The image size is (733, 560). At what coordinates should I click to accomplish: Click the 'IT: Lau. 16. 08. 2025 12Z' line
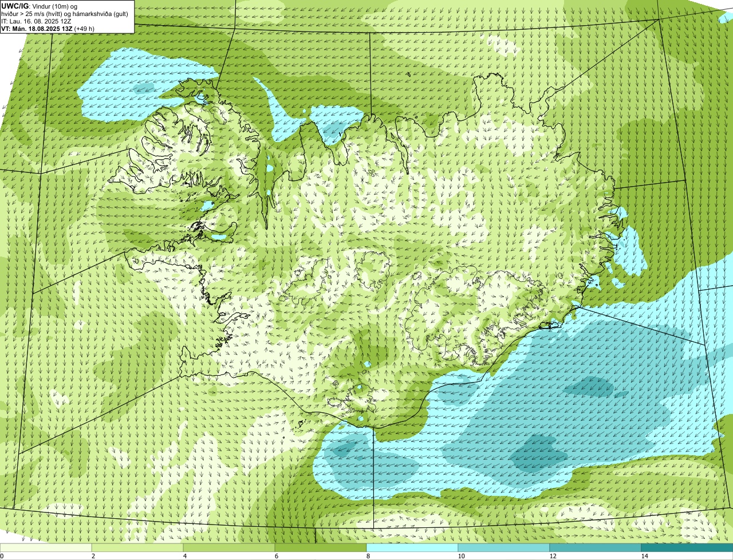[x=36, y=21]
